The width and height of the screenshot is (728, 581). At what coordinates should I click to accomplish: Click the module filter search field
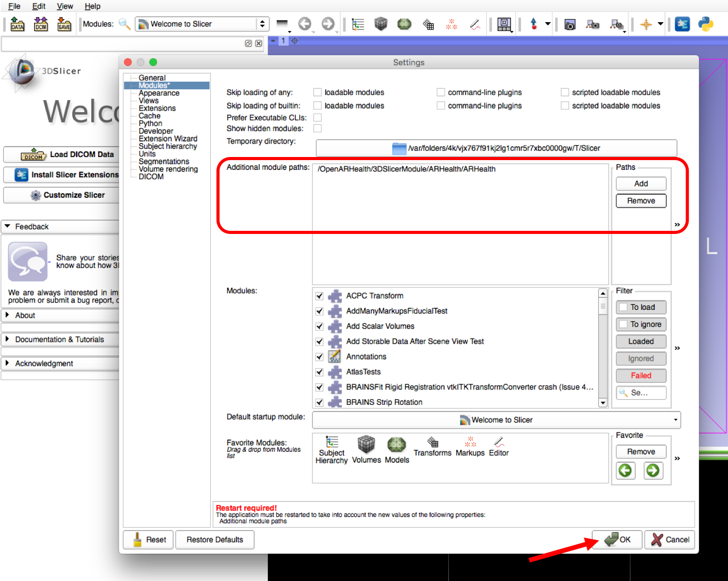(641, 392)
